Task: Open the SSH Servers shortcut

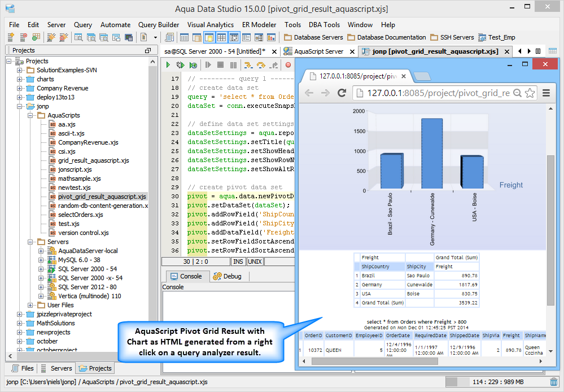Action: [452, 37]
